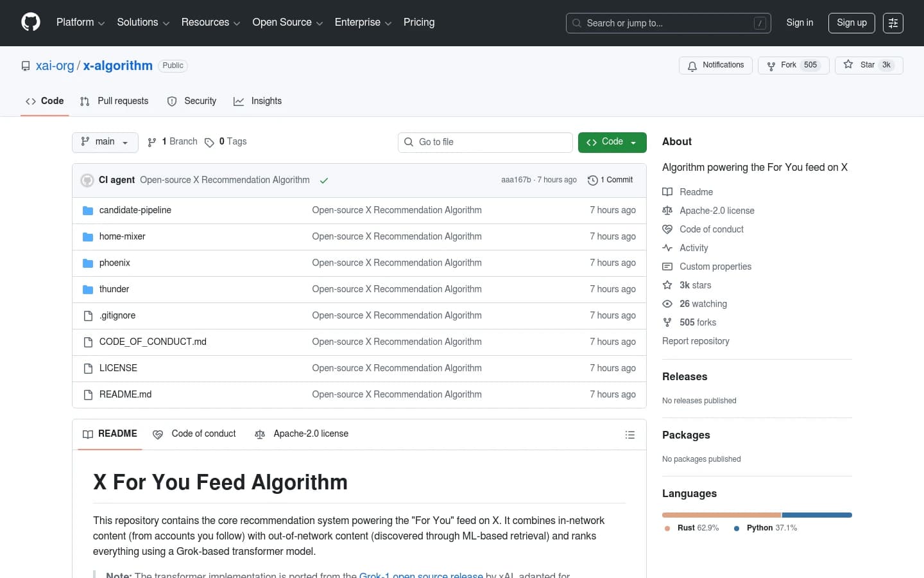Open the README outline list icon
The image size is (924, 578).
(x=630, y=435)
